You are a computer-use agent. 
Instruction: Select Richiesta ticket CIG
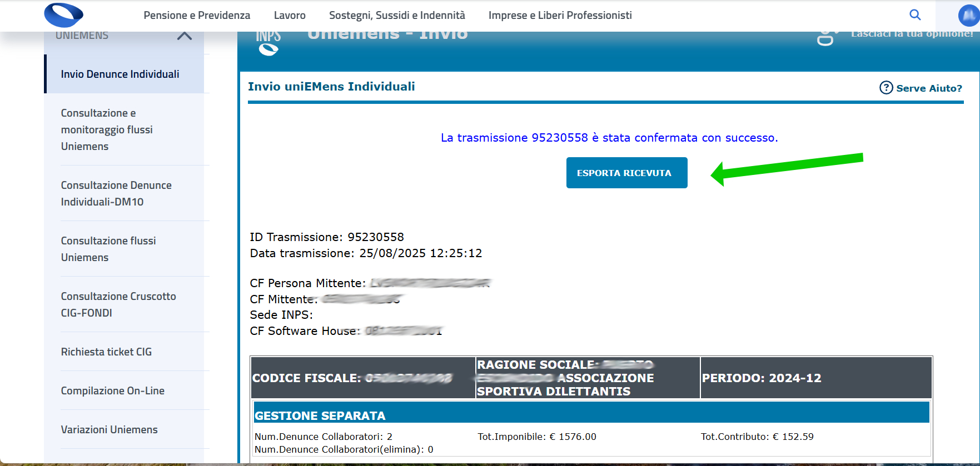tap(106, 352)
